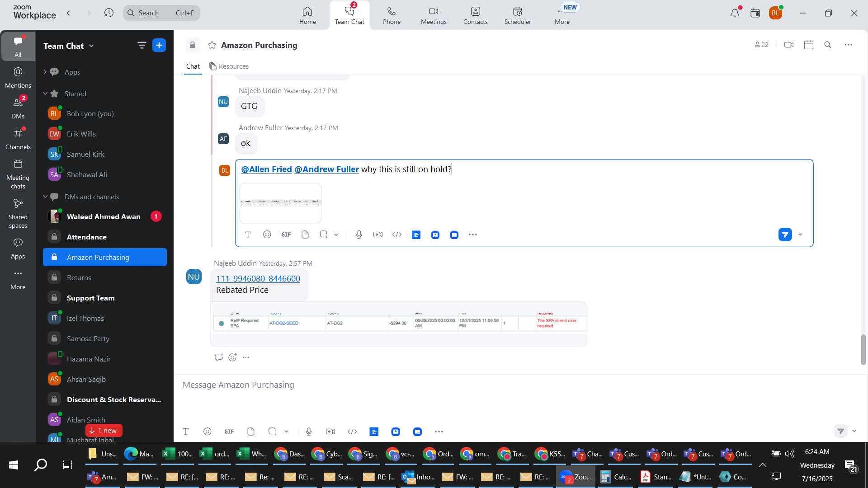This screenshot has width=868, height=488.
Task: Collapse the Starred section
Action: (x=45, y=94)
